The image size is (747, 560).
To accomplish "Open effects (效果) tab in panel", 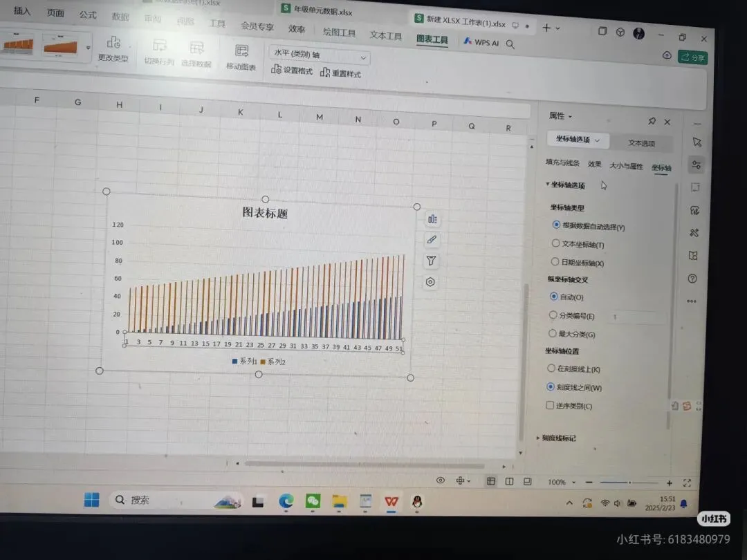I will tap(595, 164).
